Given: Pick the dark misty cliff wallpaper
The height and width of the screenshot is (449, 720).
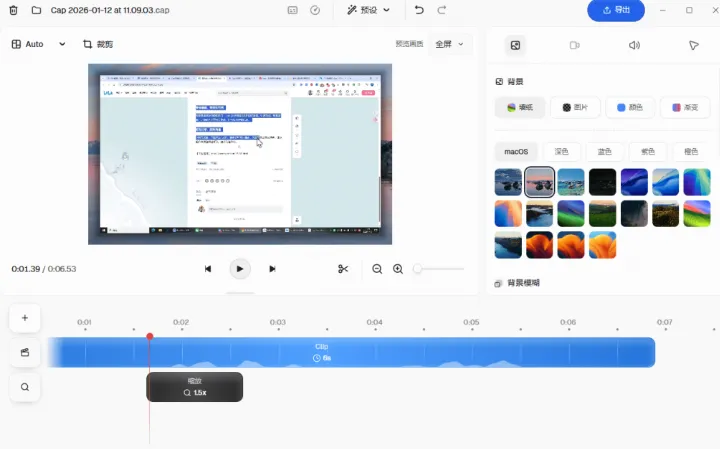Looking at the screenshot, I should [x=634, y=213].
